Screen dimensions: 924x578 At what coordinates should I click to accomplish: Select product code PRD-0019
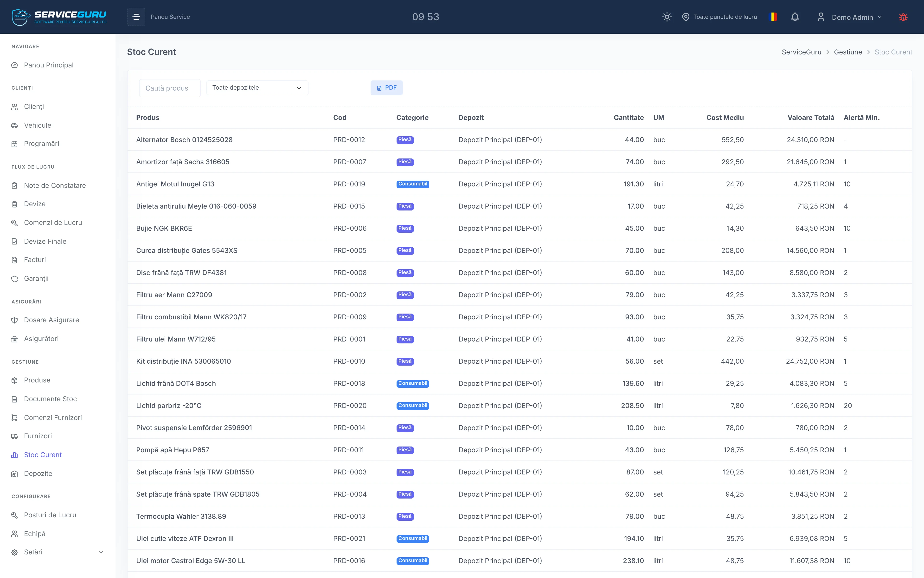(349, 184)
